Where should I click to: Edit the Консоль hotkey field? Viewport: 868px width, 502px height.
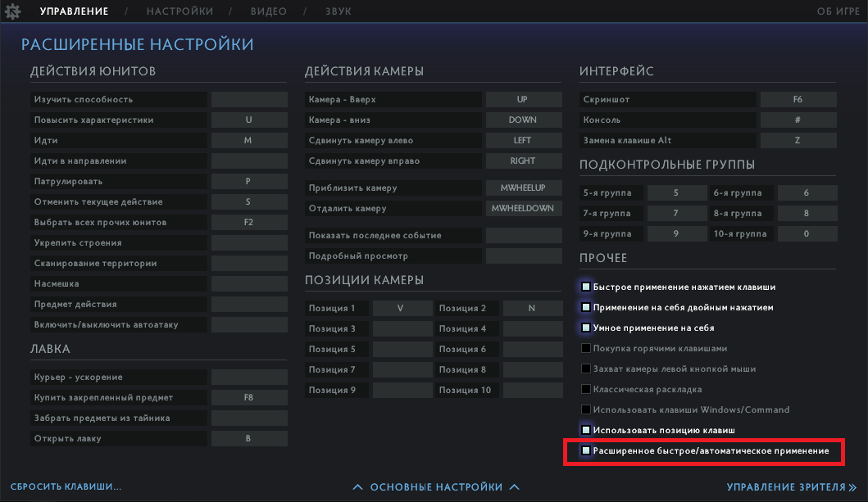tap(798, 120)
